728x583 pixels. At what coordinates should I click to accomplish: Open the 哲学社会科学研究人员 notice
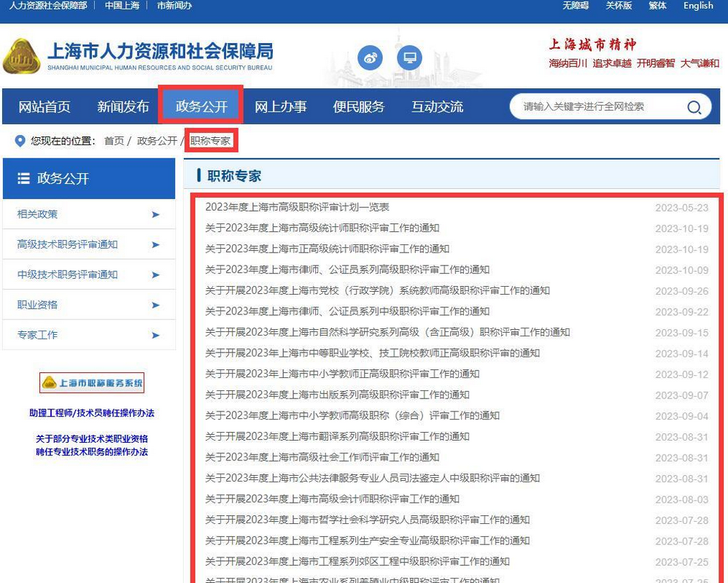pos(367,520)
